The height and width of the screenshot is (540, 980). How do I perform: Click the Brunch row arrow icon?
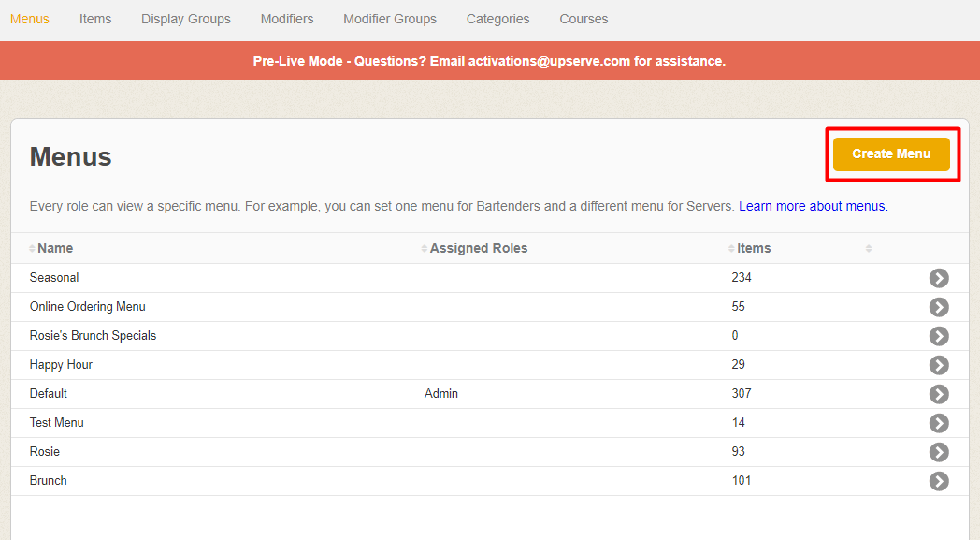point(939,481)
